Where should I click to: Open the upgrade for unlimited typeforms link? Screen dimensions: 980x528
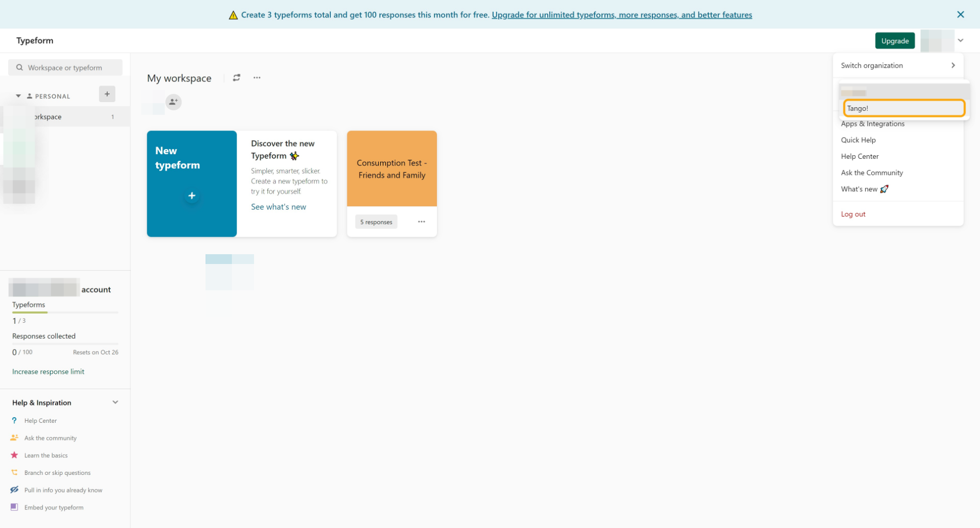click(621, 15)
